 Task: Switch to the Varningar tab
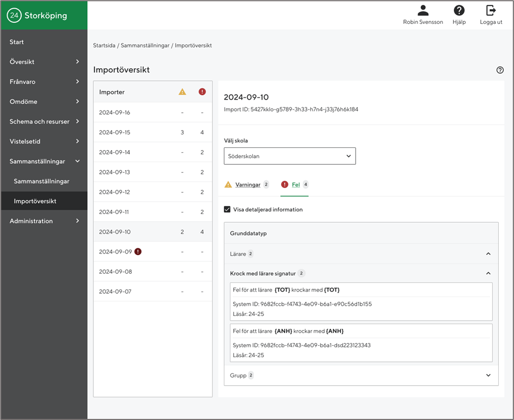pyautogui.click(x=247, y=185)
